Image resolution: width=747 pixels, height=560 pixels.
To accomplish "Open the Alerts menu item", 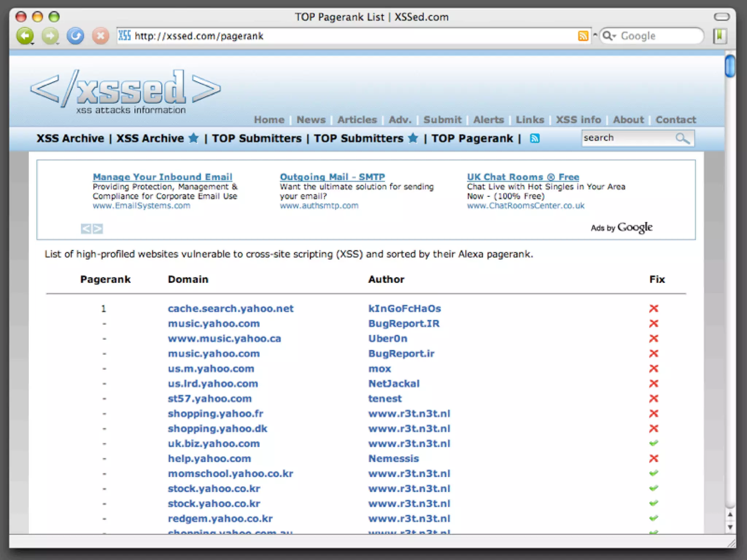I will (x=489, y=120).
